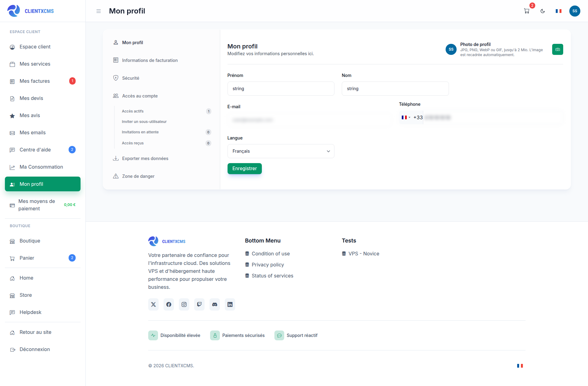Image resolution: width=588 pixels, height=386 pixels.
Task: Click the Twitch social icon
Action: [x=199, y=304]
